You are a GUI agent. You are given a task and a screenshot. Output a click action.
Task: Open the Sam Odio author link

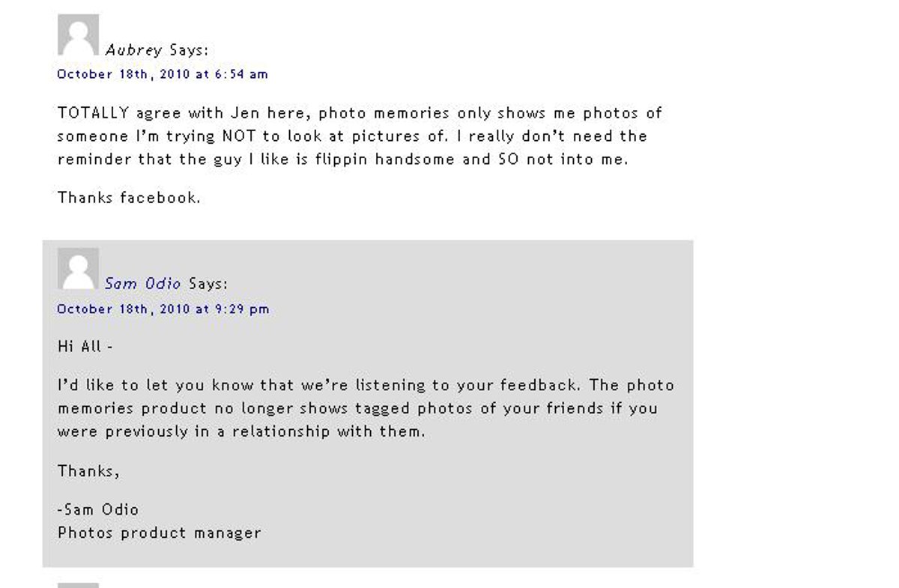(x=142, y=284)
